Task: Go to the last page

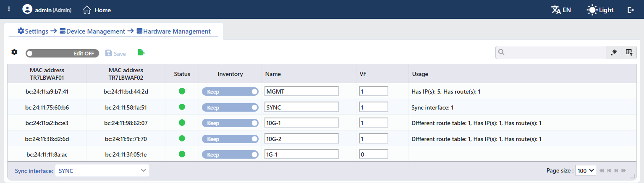Action: click(623, 170)
